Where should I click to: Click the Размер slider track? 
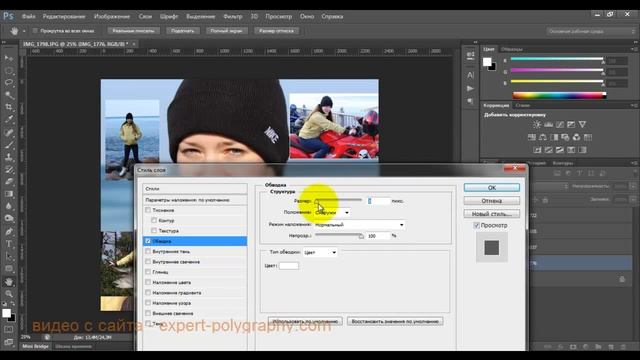[338, 200]
